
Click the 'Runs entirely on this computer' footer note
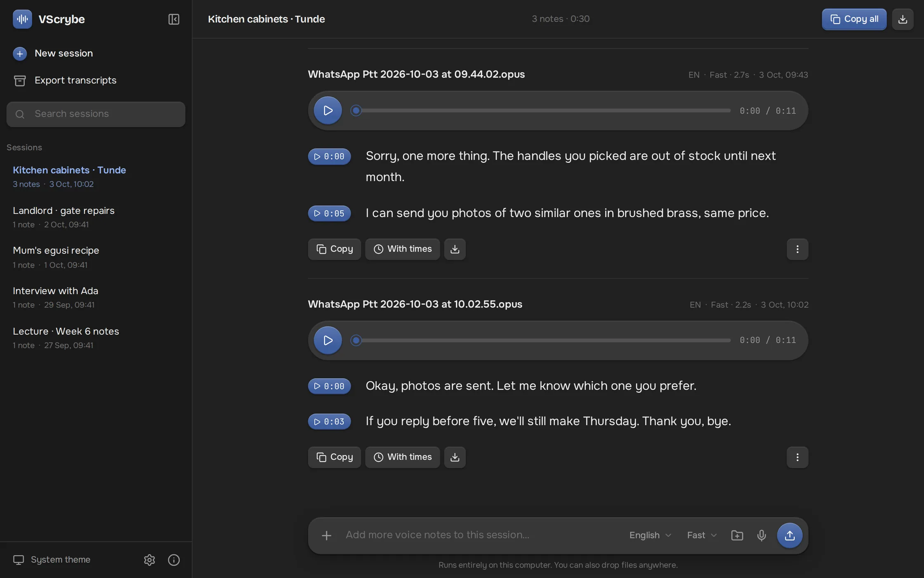point(558,565)
